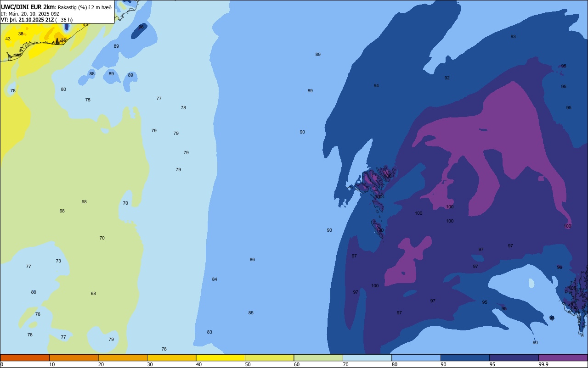The height and width of the screenshot is (368, 588).
Task: Pick the 20–30 legend colour swatch
Action: 123,357
